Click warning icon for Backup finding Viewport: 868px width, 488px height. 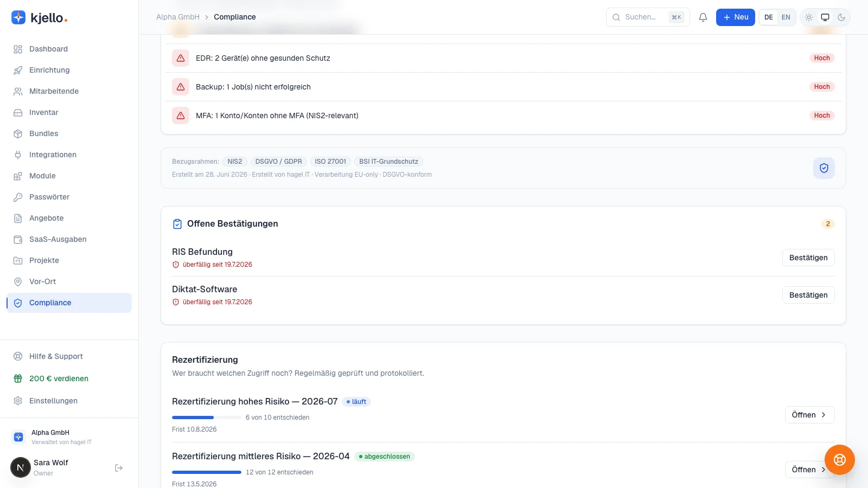click(x=181, y=87)
